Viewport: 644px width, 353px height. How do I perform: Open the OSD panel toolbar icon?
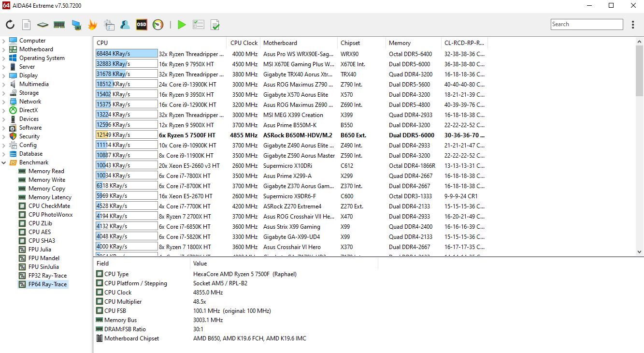[141, 25]
